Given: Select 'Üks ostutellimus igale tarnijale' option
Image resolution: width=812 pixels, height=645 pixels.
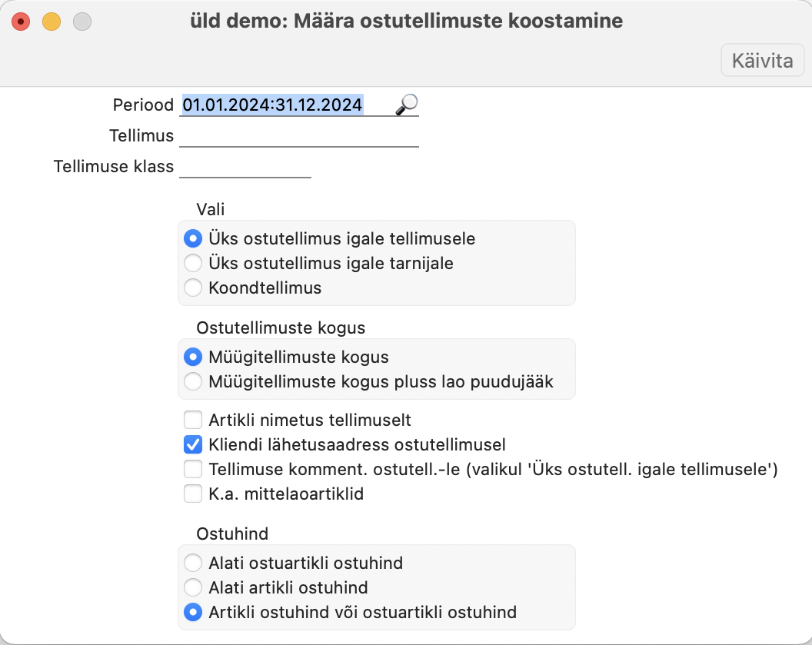Looking at the screenshot, I should click(x=194, y=264).
